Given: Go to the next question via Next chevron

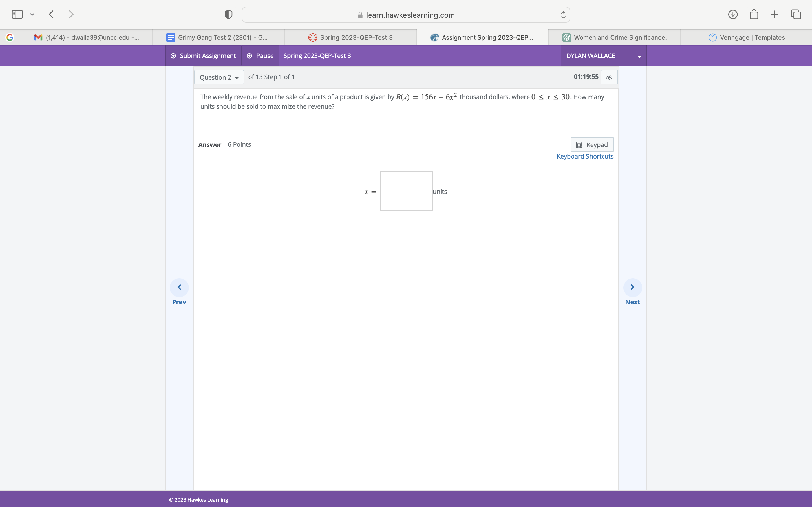Looking at the screenshot, I should 632,287.
